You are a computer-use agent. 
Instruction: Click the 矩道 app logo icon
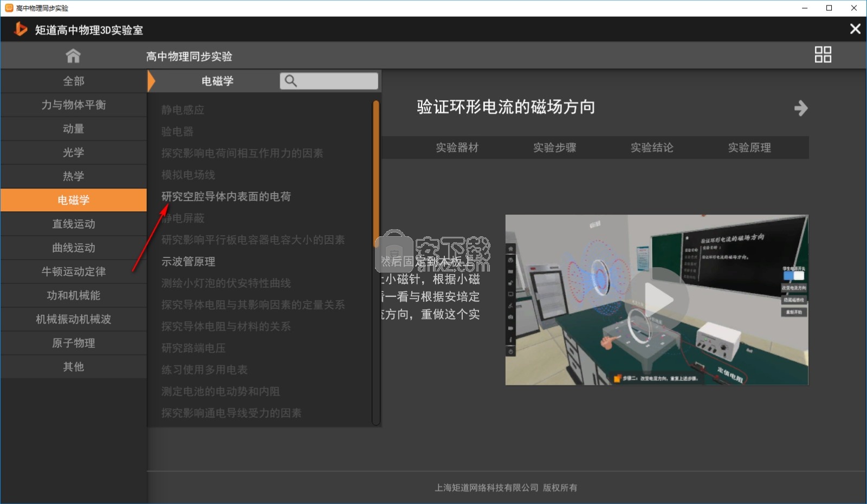coord(21,29)
